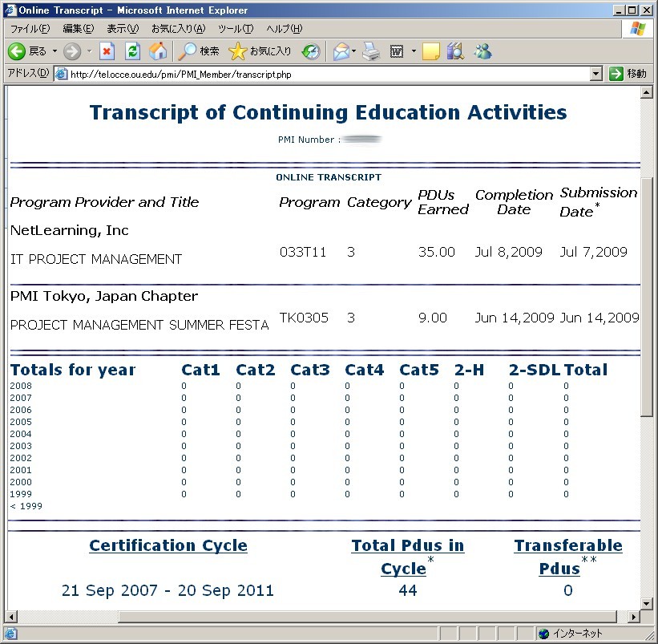Click the 2008 year row label
Viewport: 658px width, 644px height.
21,386
